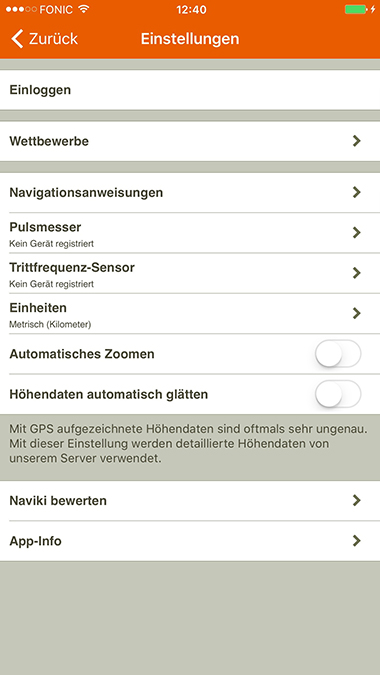Click the chevron arrow on App-Info row

pyautogui.click(x=356, y=541)
